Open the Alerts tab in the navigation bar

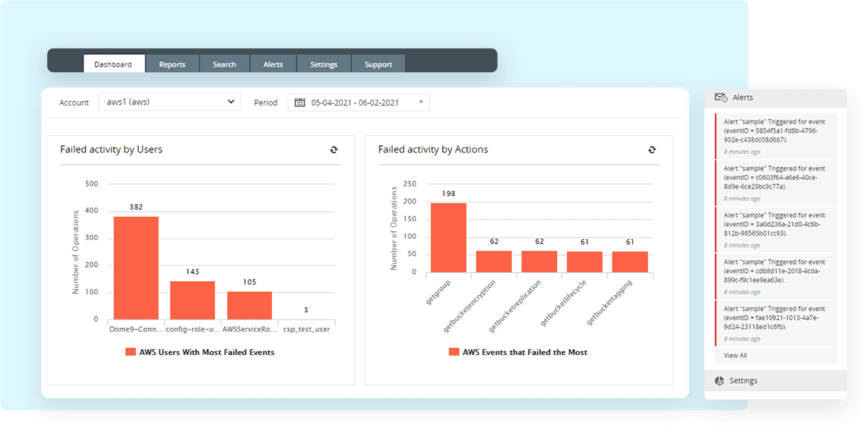(x=273, y=64)
